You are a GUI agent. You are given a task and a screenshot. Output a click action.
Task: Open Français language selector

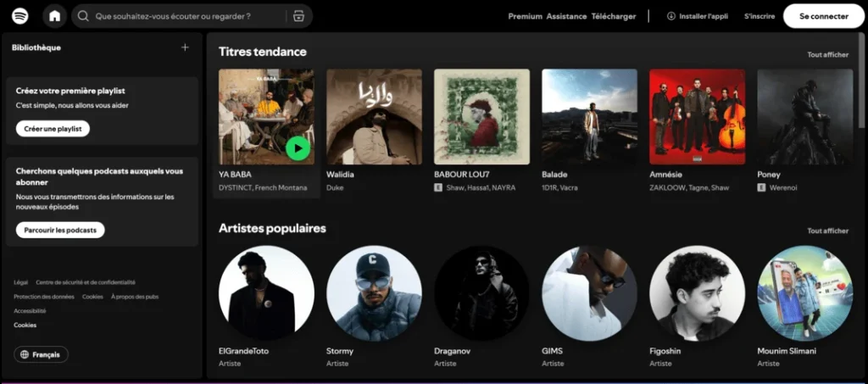41,354
